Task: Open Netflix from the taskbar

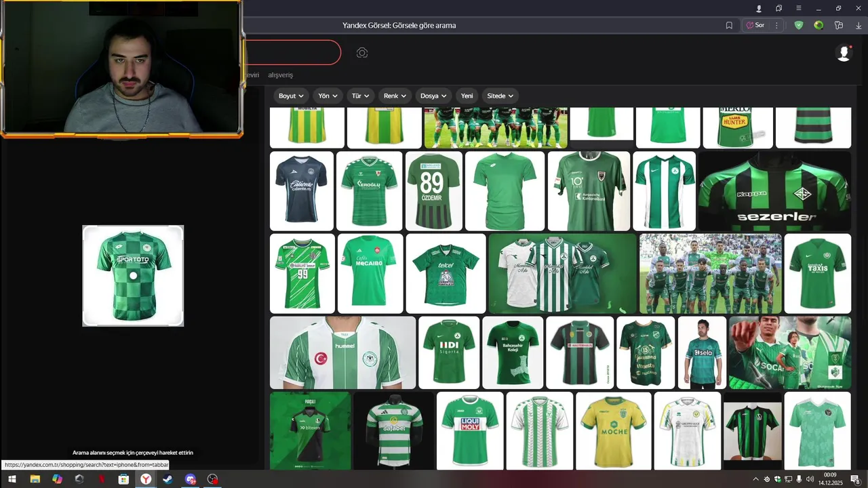Action: (102, 479)
